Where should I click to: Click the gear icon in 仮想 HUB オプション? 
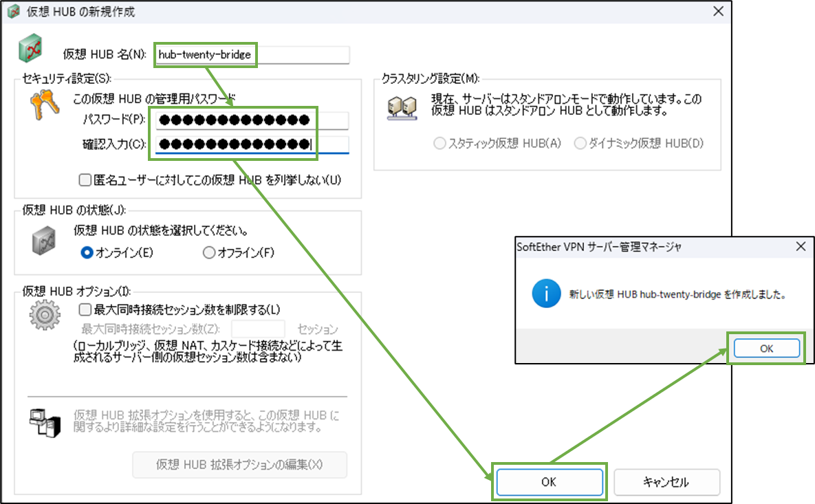(45, 316)
